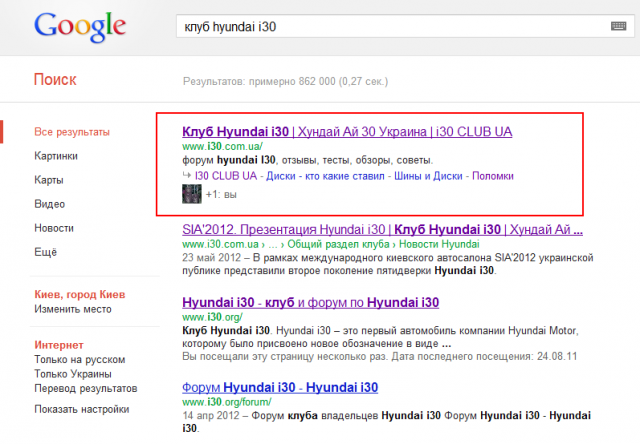Open the Форум Hyundai i30 result link
Screen dimensions: 640x444
pos(280,387)
